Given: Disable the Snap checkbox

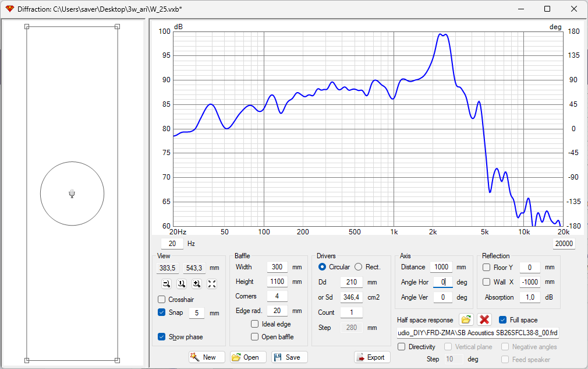Looking at the screenshot, I should point(162,312).
